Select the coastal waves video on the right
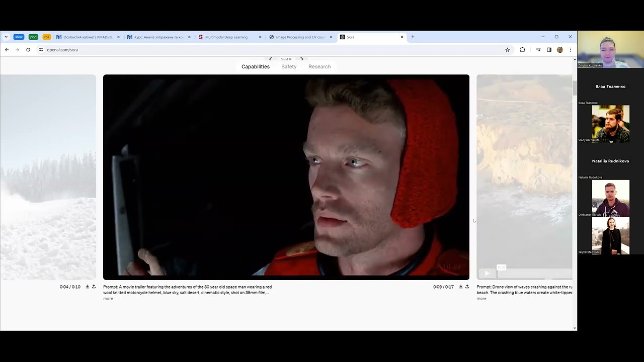This screenshot has height=362, width=644. [x=524, y=177]
